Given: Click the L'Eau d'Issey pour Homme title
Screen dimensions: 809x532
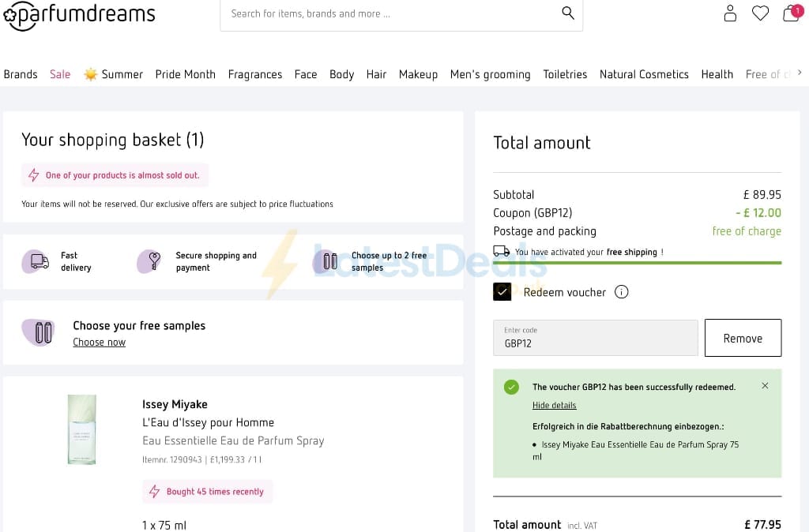Looking at the screenshot, I should [208, 422].
